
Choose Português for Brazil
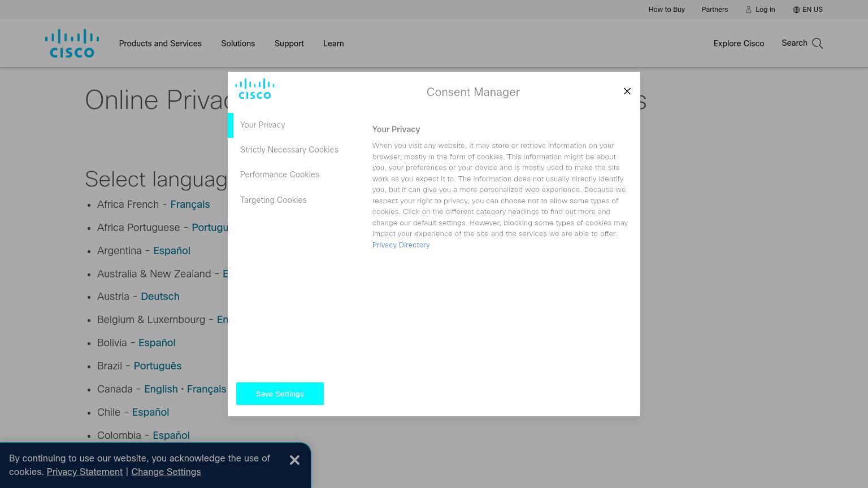coord(158,366)
